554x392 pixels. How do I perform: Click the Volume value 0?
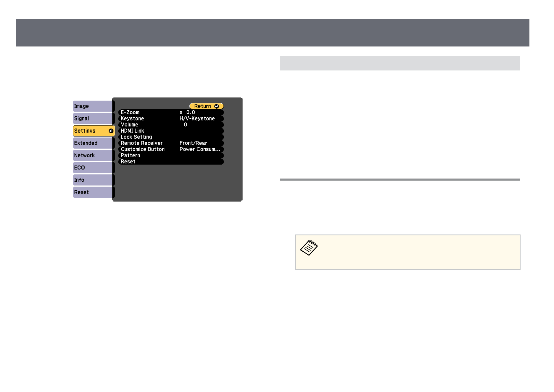(x=186, y=125)
